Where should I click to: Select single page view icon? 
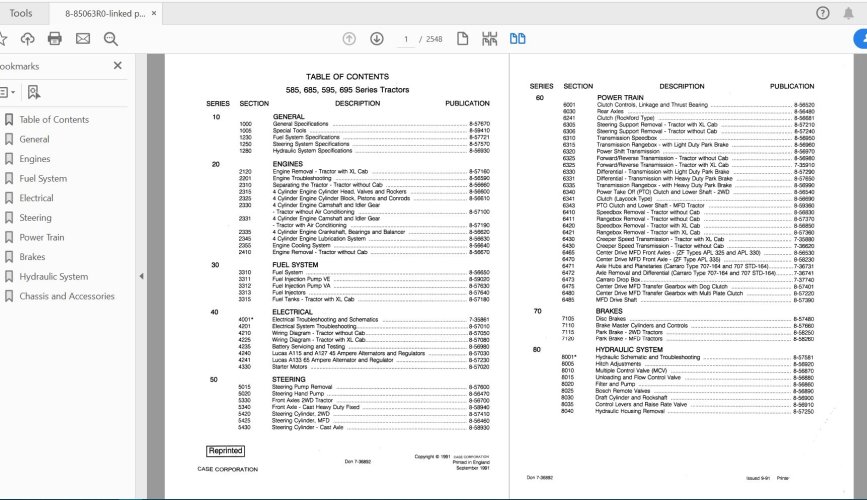[x=463, y=39]
